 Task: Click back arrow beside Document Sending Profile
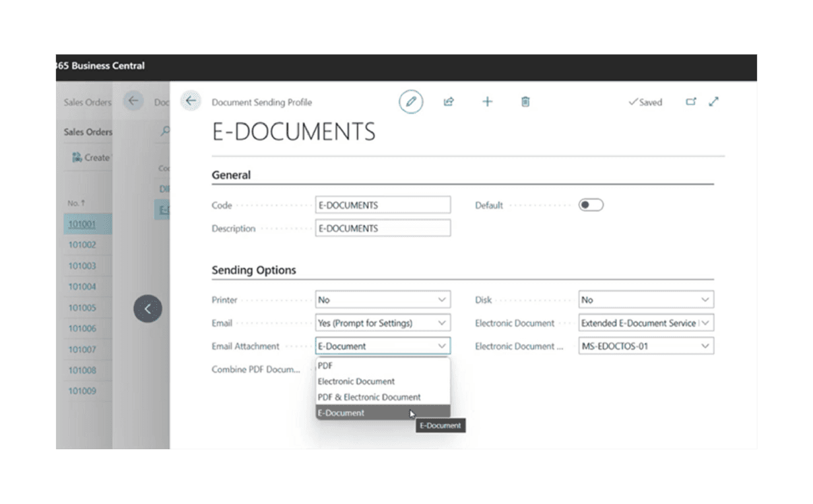pyautogui.click(x=191, y=101)
